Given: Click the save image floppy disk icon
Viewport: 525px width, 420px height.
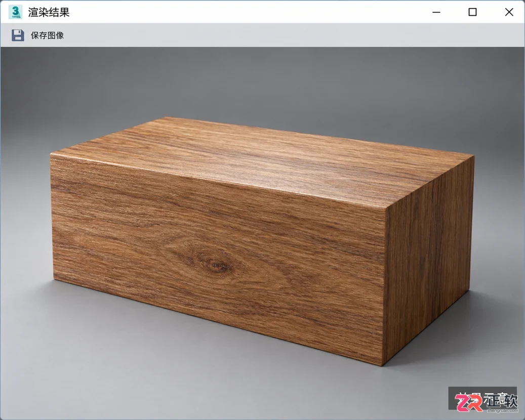Looking at the screenshot, I should [18, 35].
